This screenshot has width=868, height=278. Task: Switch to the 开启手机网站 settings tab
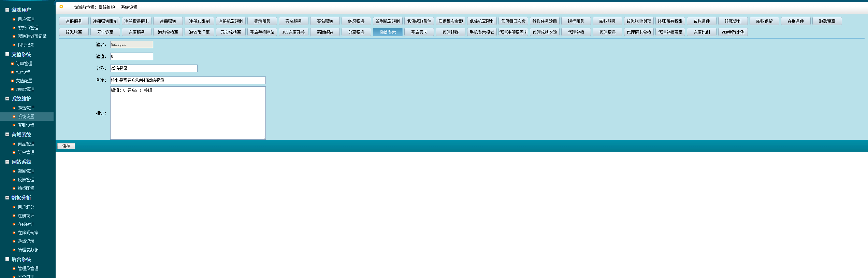tap(262, 32)
